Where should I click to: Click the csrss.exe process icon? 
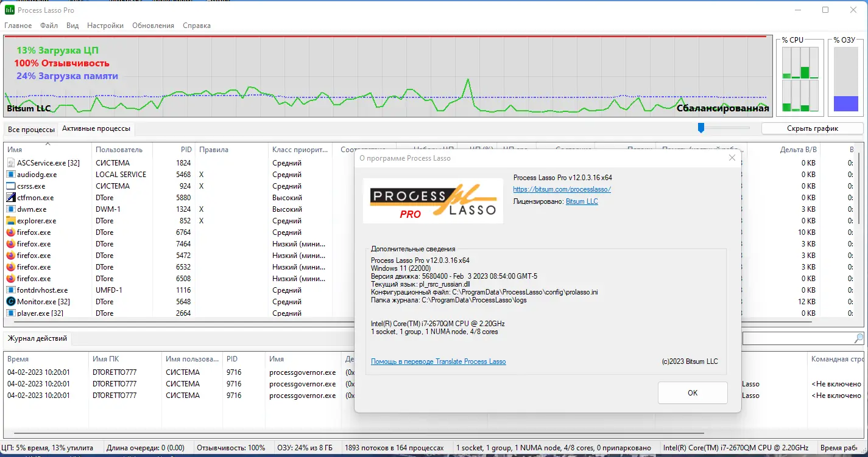pos(10,186)
